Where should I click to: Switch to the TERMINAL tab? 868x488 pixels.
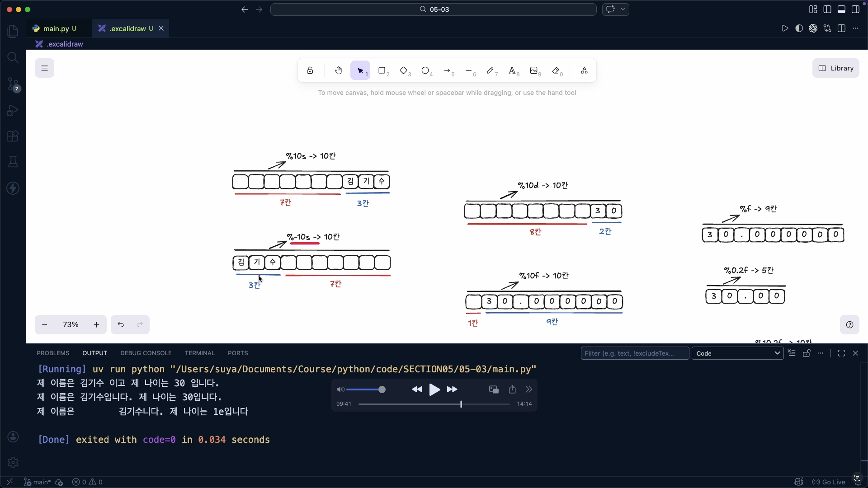point(199,353)
